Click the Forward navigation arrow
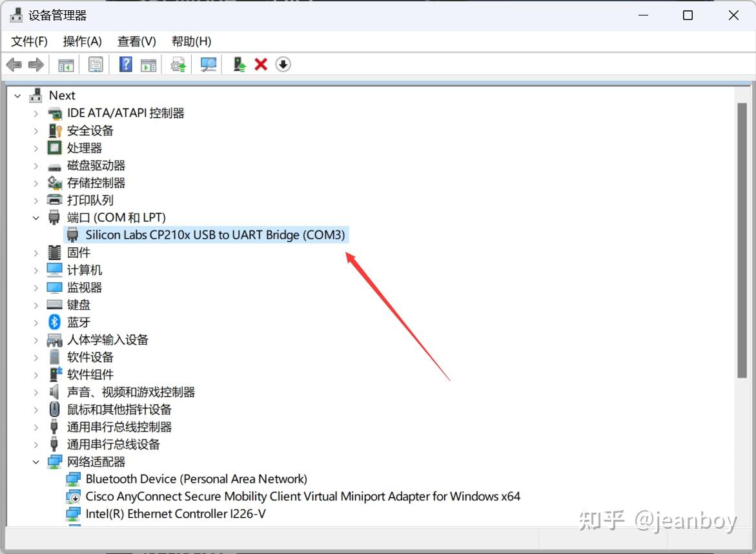The image size is (756, 554). (x=36, y=64)
